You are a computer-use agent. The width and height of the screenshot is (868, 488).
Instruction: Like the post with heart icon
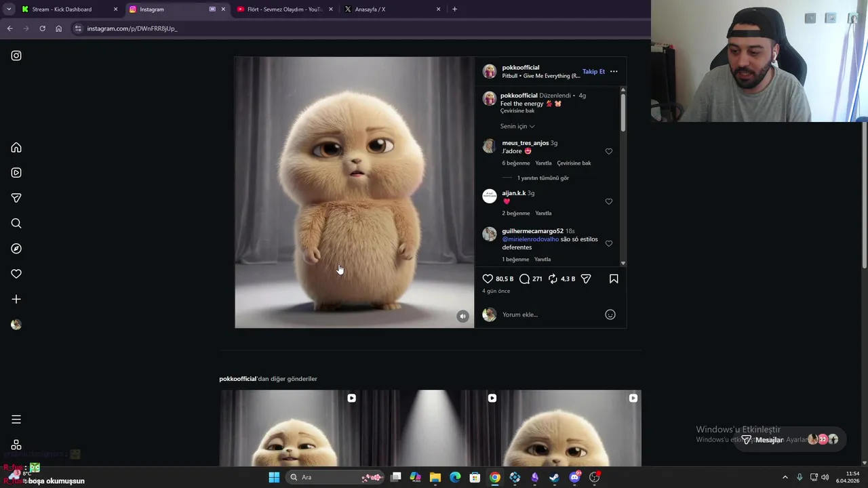488,279
